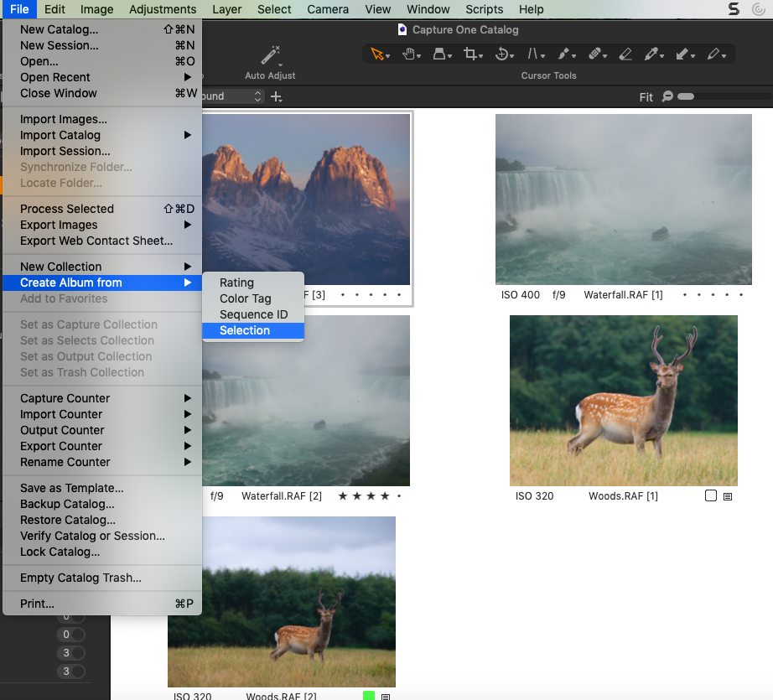Click the zoom-out magnifier next to Fit
Image resolution: width=773 pixels, height=700 pixels.
point(667,96)
